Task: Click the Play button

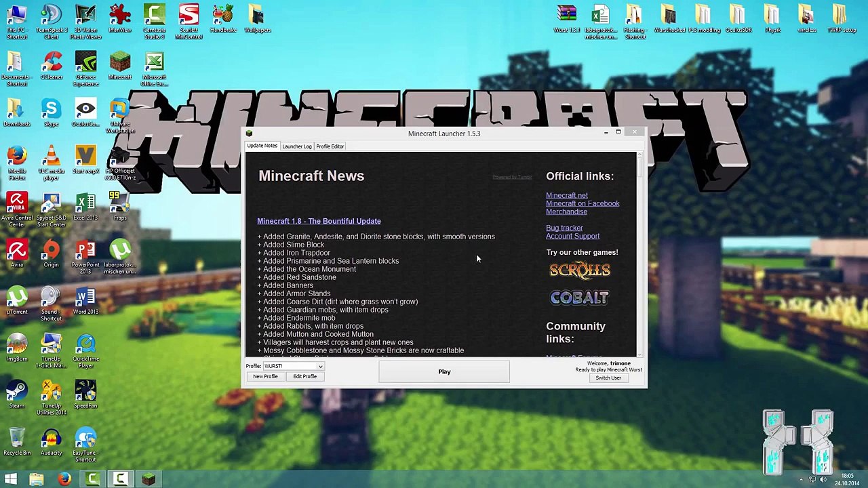Action: coord(444,371)
